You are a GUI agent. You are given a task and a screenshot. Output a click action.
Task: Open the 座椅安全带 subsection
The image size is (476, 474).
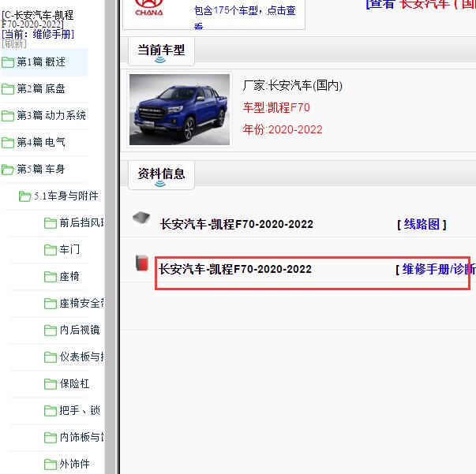coord(82,303)
